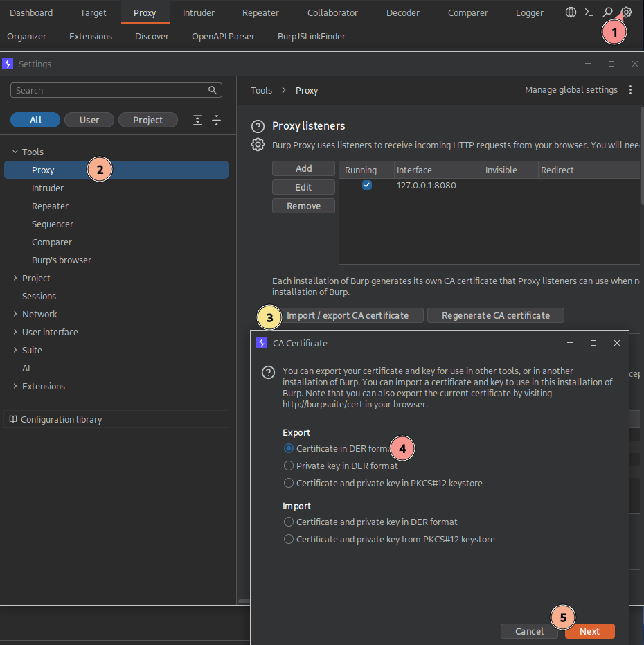Image resolution: width=644 pixels, height=645 pixels.
Task: Click the gear icon under Proxy listeners help
Action: pos(258,145)
